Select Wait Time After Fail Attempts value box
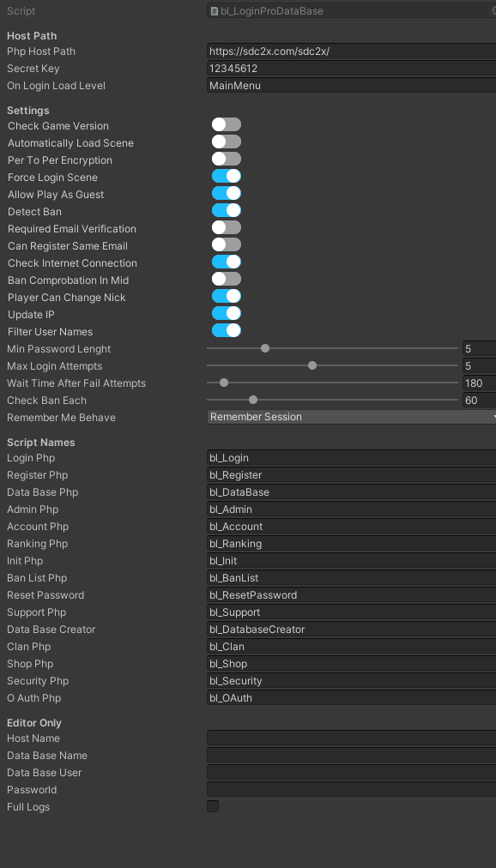This screenshot has width=496, height=868. (x=480, y=383)
